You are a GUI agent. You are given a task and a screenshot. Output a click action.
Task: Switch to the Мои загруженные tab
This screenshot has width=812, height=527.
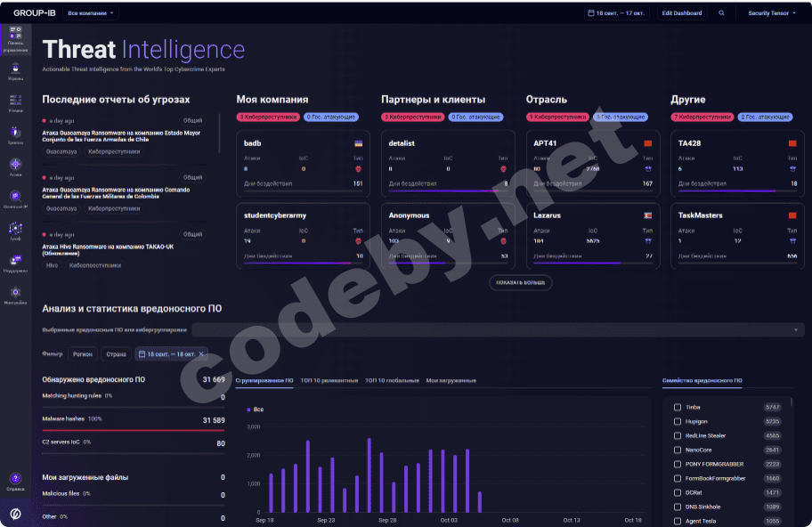pos(451,380)
